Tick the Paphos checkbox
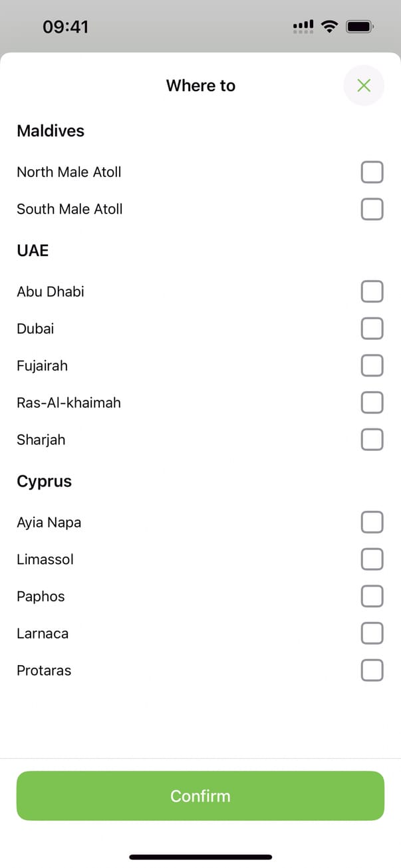Screen dimensions: 401x868 372,597
